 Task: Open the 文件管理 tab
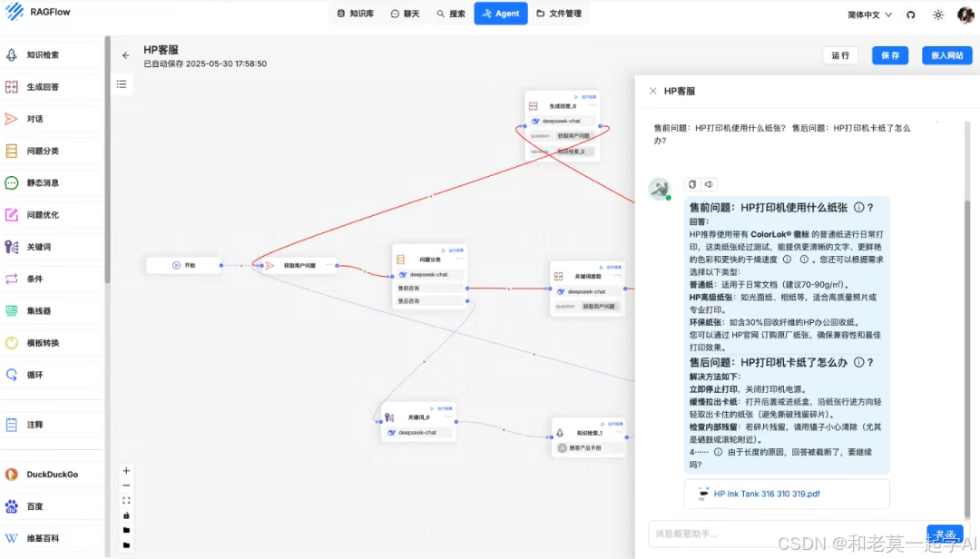tap(559, 13)
